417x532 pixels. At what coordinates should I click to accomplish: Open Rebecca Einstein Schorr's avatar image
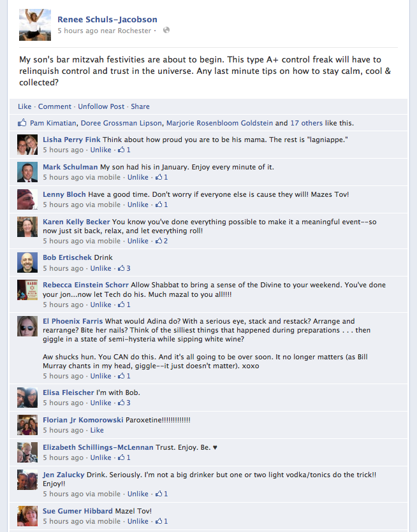pyautogui.click(x=27, y=290)
